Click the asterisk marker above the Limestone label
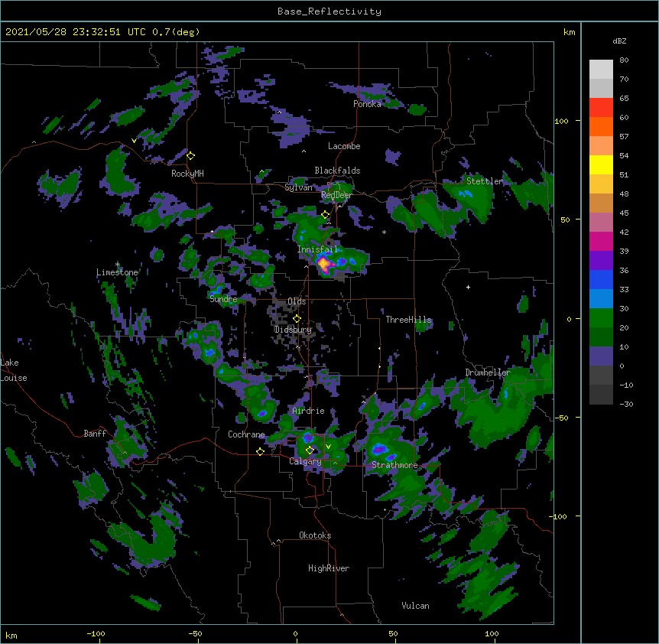The width and height of the screenshot is (659, 644). point(117,265)
